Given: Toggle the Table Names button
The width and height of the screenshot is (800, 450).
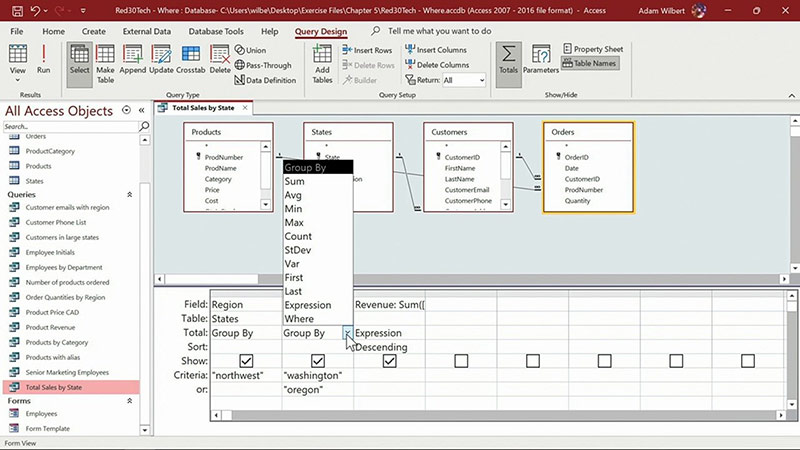Looking at the screenshot, I should [590, 63].
